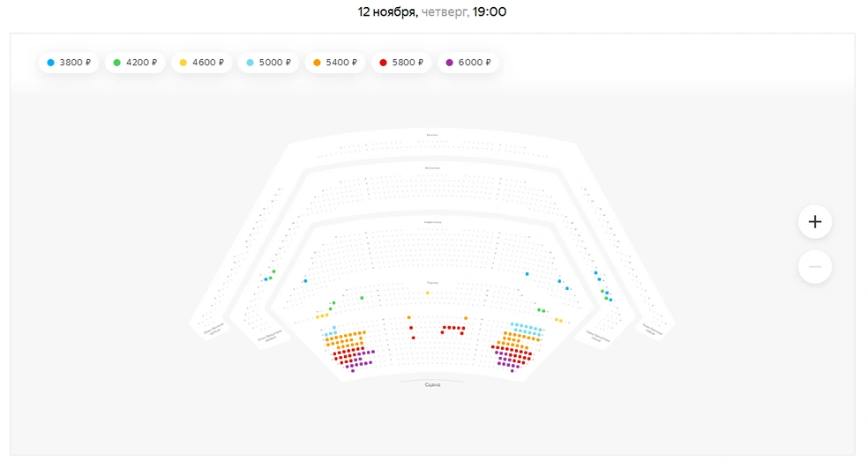Pick the lone yellow seat in center
The image size is (868, 468).
427,293
